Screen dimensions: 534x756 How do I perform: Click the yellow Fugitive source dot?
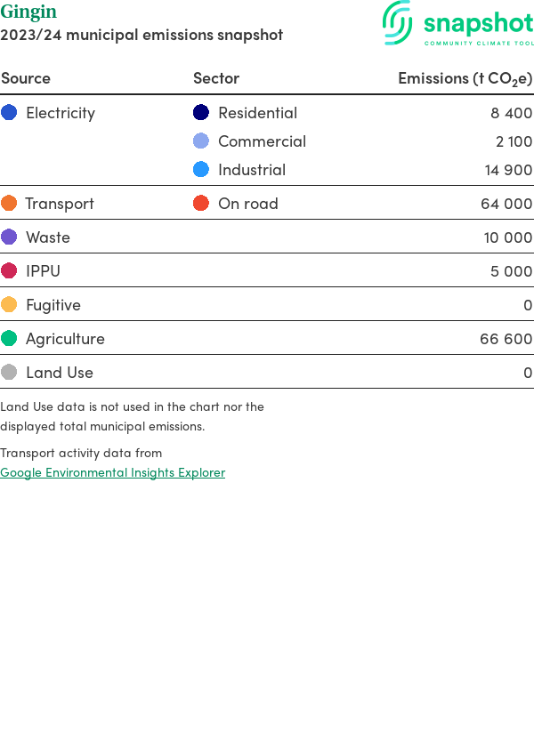(9, 304)
